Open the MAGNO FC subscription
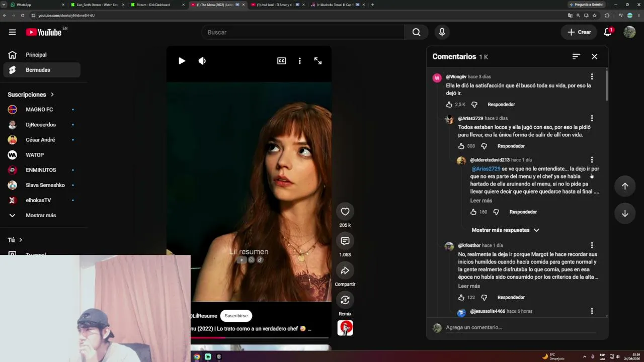 tap(42, 110)
